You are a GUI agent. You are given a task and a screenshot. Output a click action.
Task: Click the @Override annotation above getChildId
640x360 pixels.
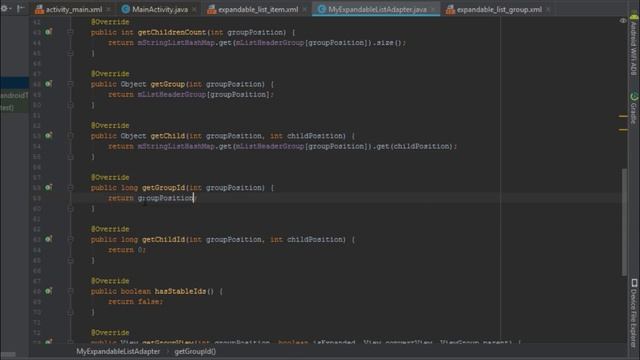coord(110,229)
